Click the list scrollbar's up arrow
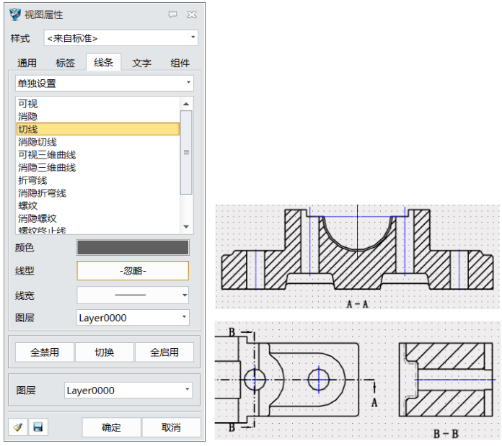The image size is (502, 446). 186,104
